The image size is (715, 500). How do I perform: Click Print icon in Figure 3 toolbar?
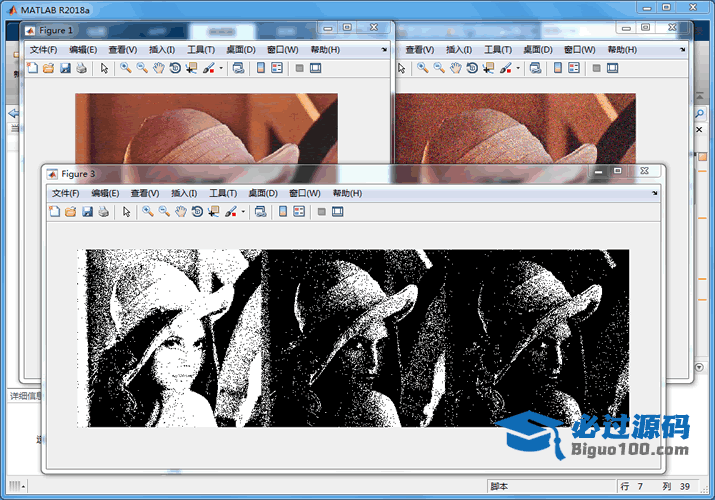pos(104,211)
